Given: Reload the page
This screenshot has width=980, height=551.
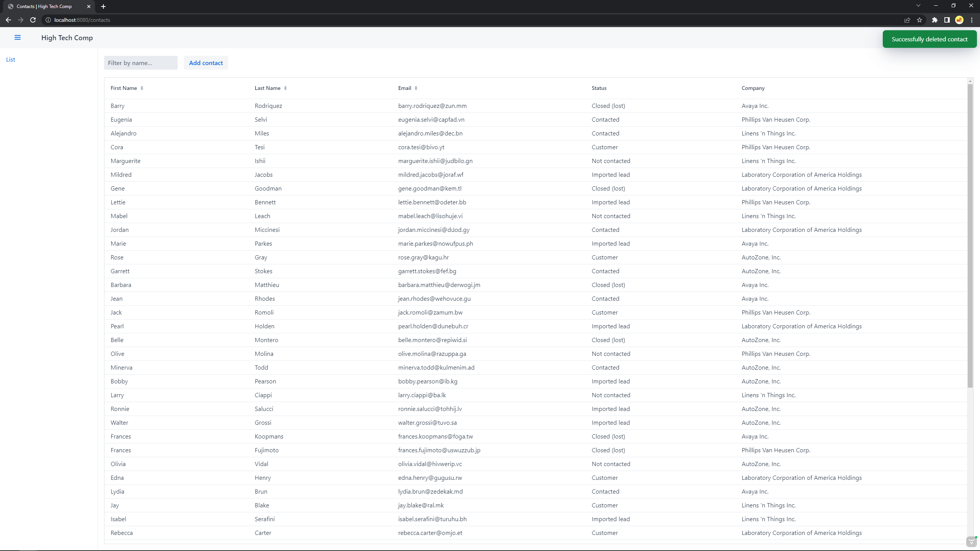Looking at the screenshot, I should coord(33,20).
